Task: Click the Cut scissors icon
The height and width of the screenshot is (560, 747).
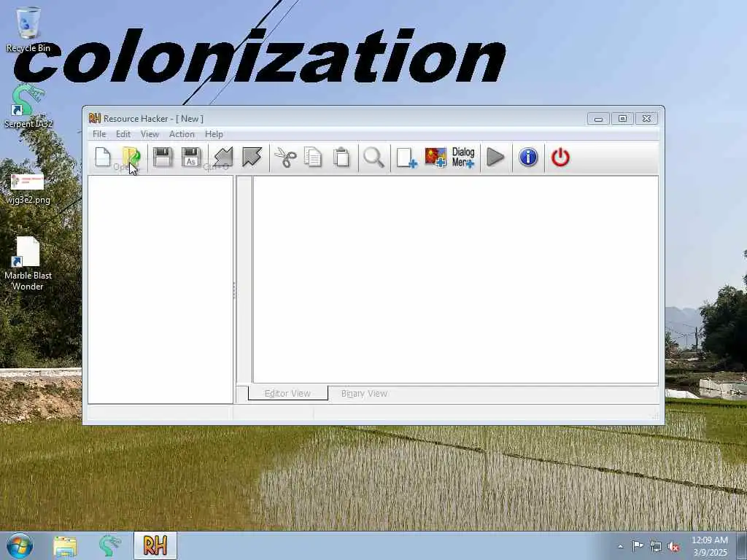Action: coord(285,157)
